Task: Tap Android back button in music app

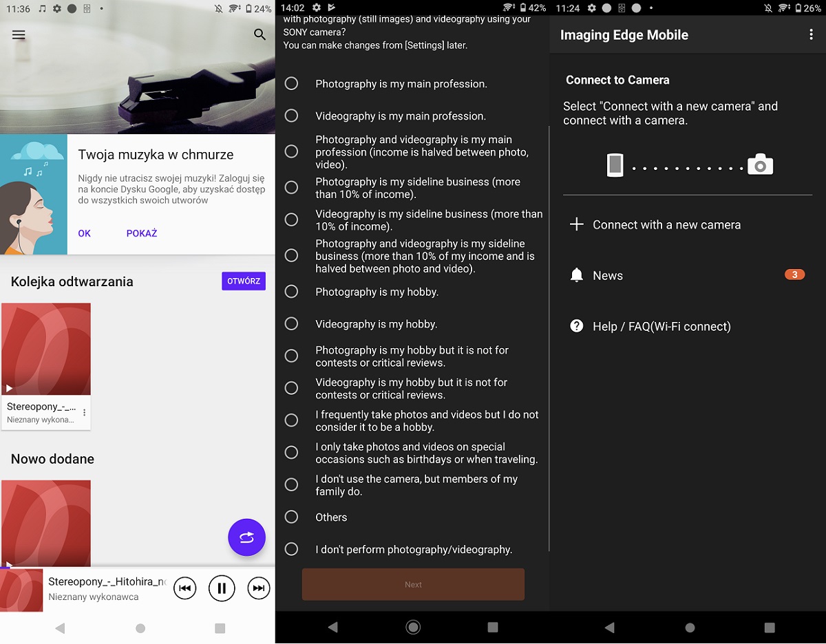Action: (x=60, y=627)
